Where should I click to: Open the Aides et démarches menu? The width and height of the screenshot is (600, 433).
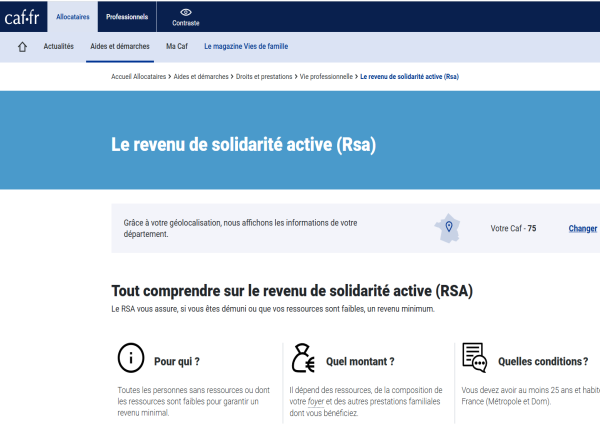[x=120, y=46]
